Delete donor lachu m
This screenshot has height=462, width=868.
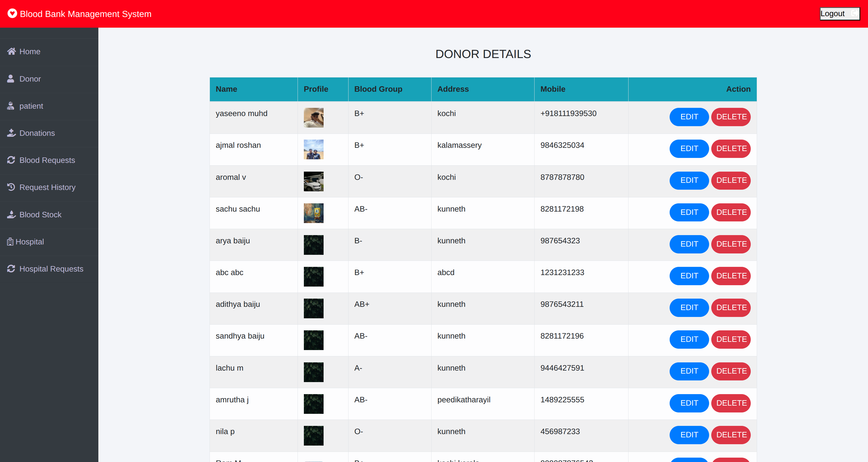point(731,371)
